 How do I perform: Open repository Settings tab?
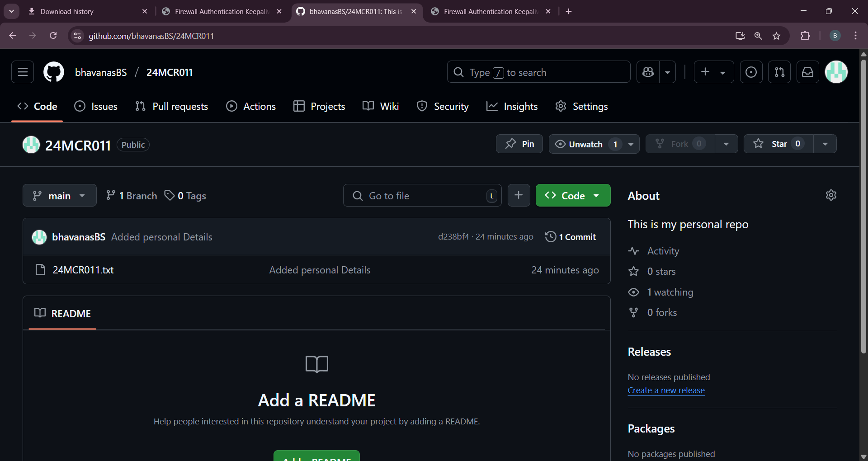point(581,106)
